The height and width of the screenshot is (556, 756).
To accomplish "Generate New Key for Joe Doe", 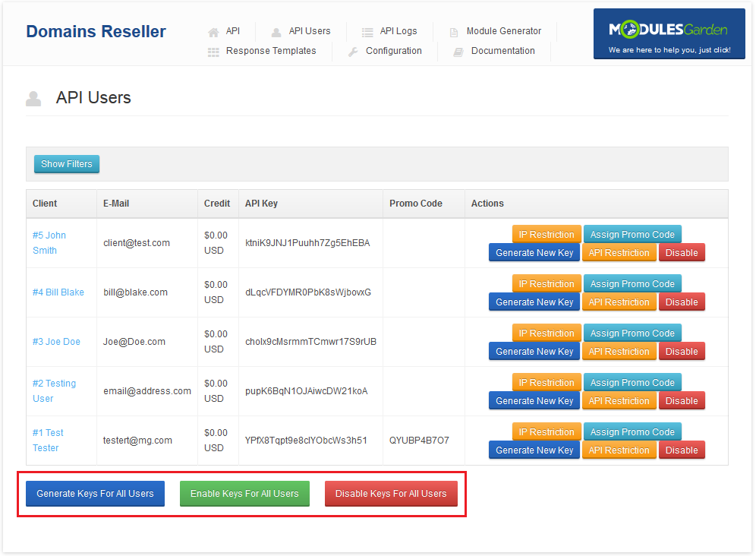I will (x=534, y=352).
